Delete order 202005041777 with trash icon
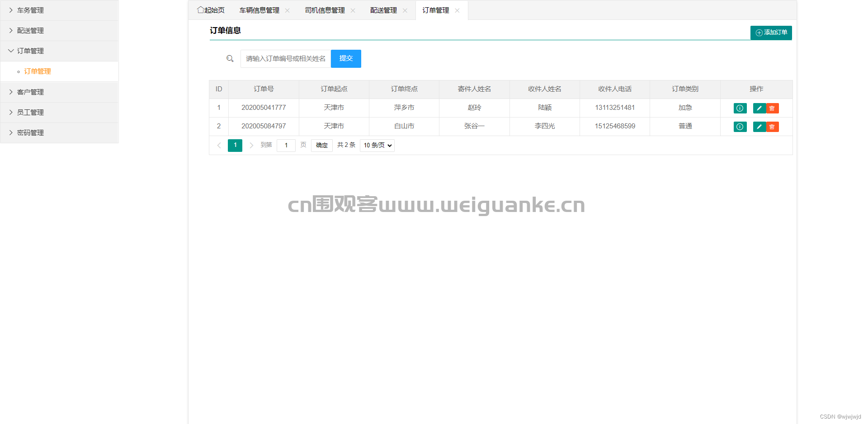Image resolution: width=868 pixels, height=424 pixels. [772, 108]
